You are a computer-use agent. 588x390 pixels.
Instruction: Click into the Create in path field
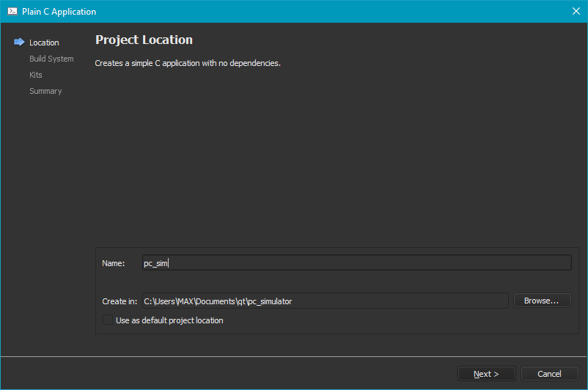325,301
